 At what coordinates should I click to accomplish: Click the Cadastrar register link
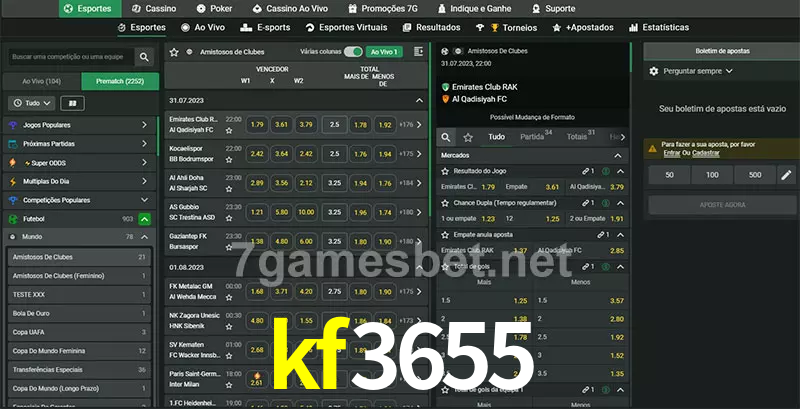tap(706, 153)
